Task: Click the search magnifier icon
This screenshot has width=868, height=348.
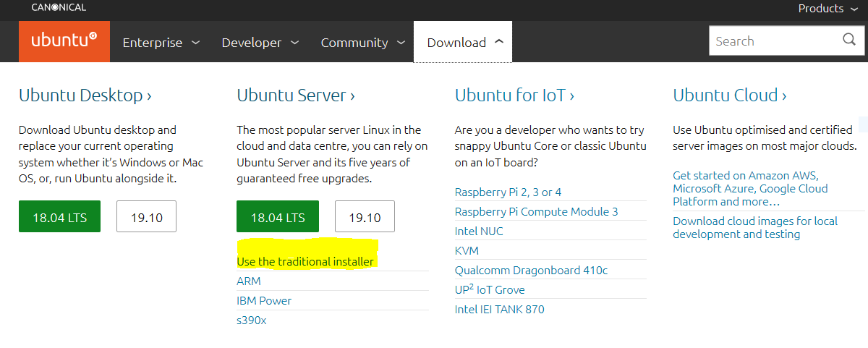Action: point(849,40)
